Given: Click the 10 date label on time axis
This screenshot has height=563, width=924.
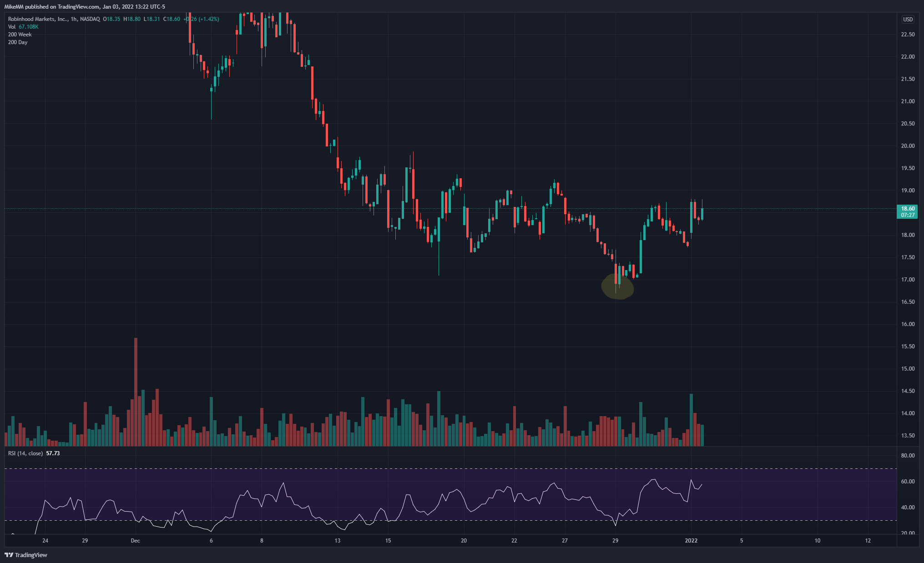Looking at the screenshot, I should pyautogui.click(x=818, y=541).
